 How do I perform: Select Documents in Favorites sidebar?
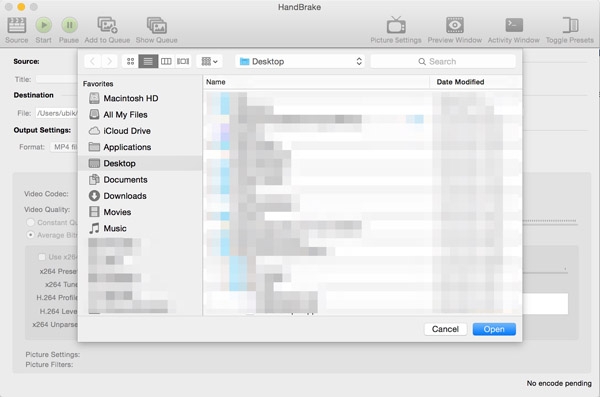pos(140,180)
